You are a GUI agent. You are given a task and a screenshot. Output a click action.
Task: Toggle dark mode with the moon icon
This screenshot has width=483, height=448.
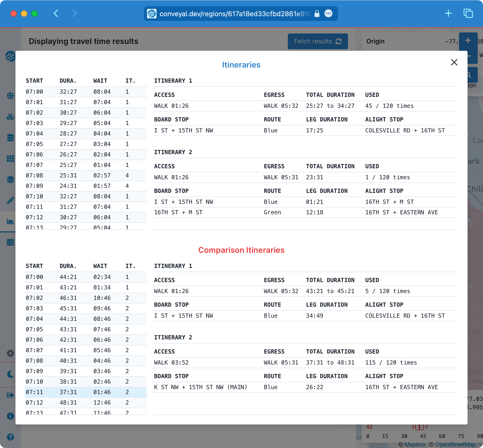(x=10, y=374)
